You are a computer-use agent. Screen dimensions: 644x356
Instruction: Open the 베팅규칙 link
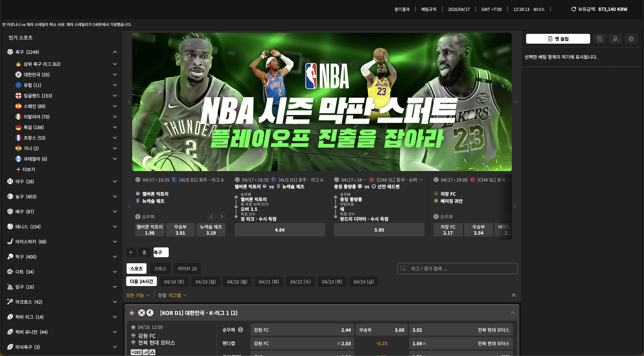pyautogui.click(x=429, y=9)
